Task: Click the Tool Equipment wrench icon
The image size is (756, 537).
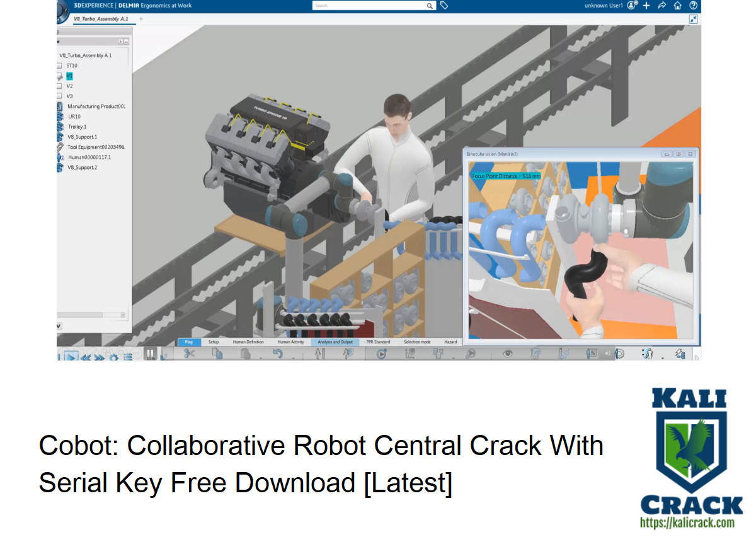Action: 60,147
